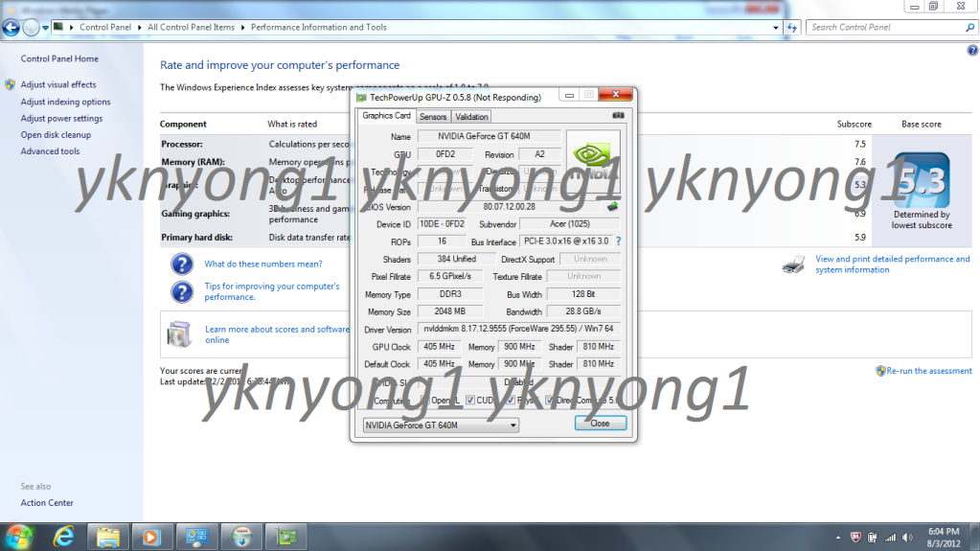
Task: Click McAfee tray icon
Action: (x=855, y=538)
